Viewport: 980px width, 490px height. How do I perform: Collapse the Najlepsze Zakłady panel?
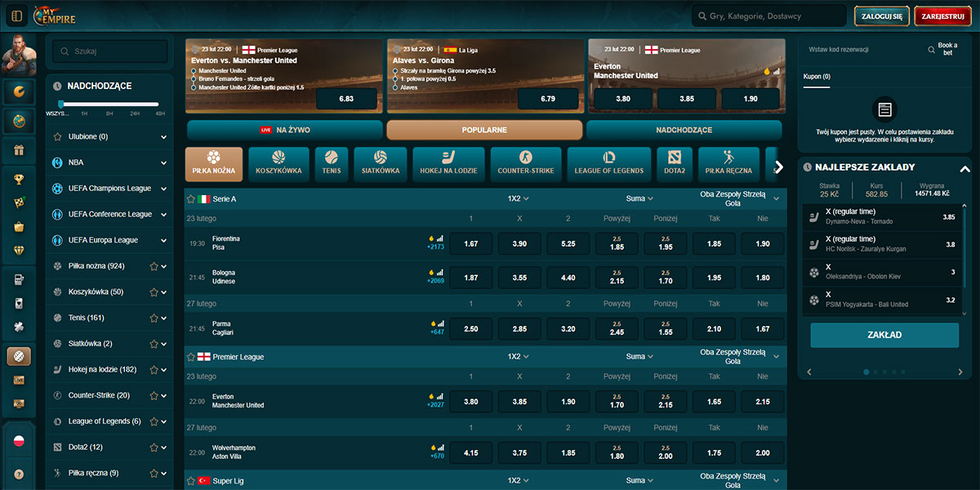point(964,168)
